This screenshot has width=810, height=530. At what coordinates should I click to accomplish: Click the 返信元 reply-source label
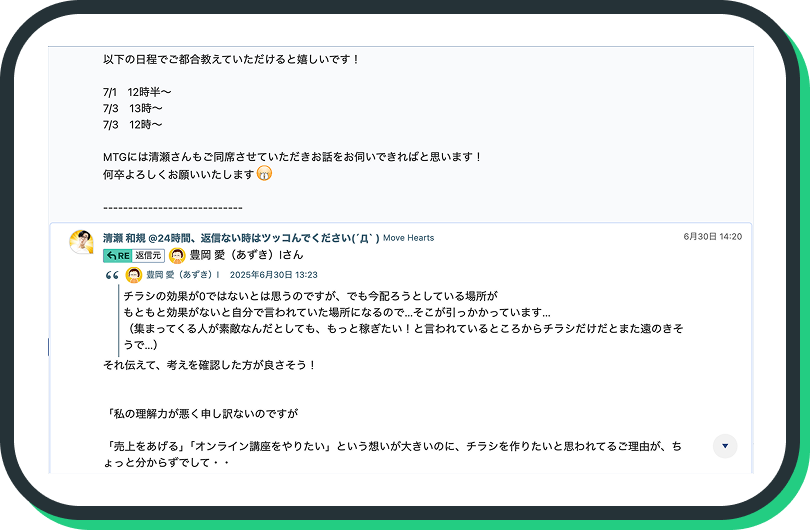(x=149, y=256)
